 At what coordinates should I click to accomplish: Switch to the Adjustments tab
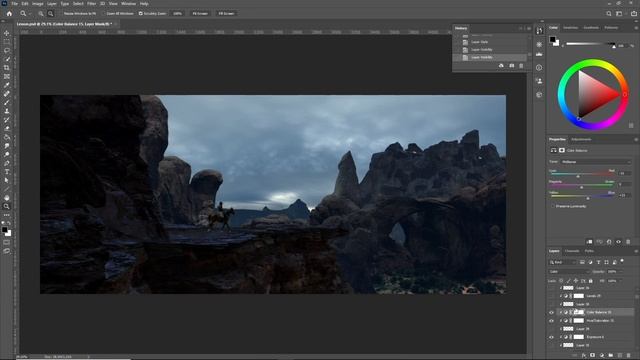tap(581, 139)
